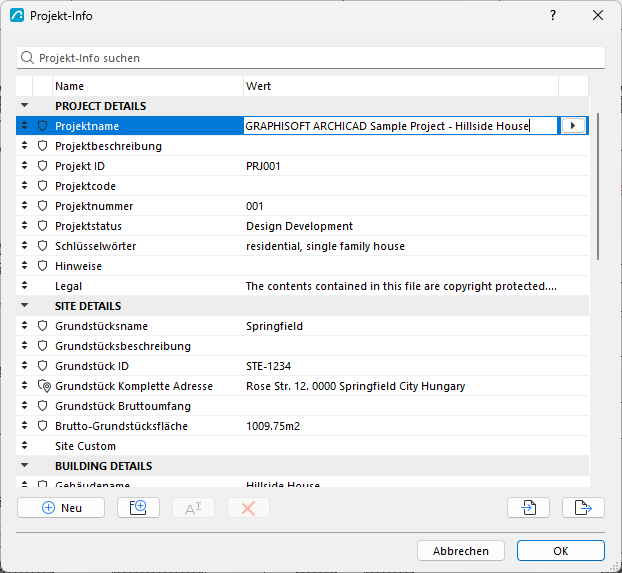This screenshot has height=573, width=622.
Task: Select the Projektcode row label
Action: coord(85,186)
